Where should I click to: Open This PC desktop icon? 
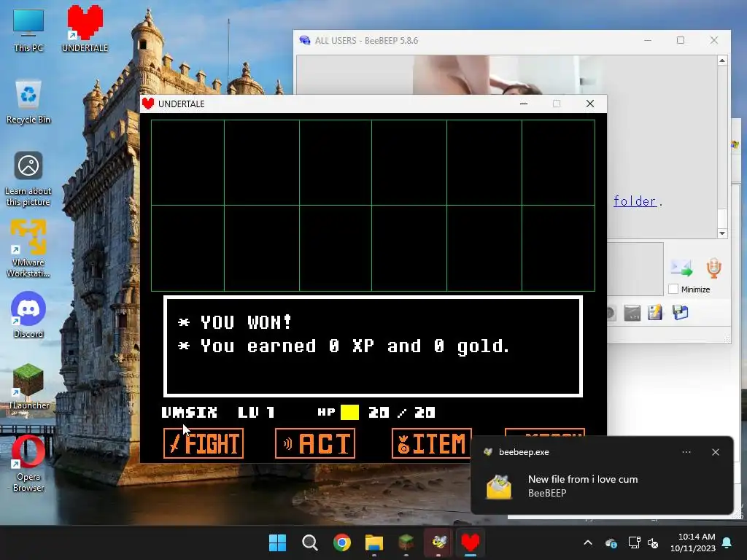point(28,31)
